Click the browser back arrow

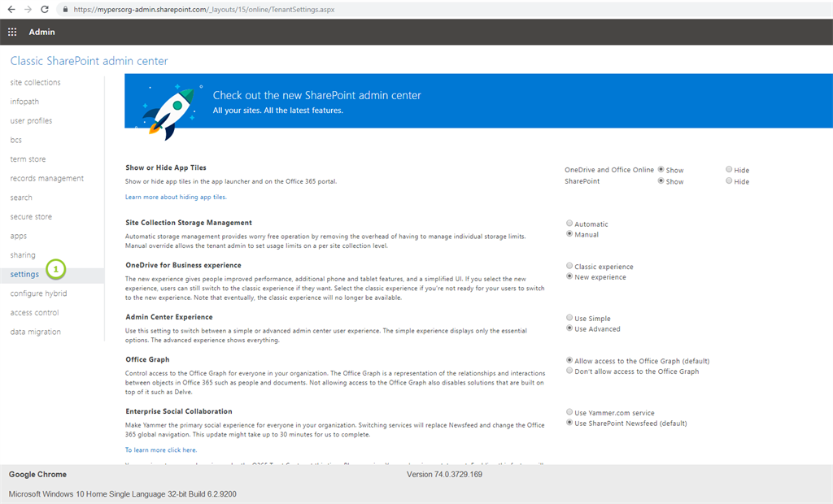pos(9,11)
